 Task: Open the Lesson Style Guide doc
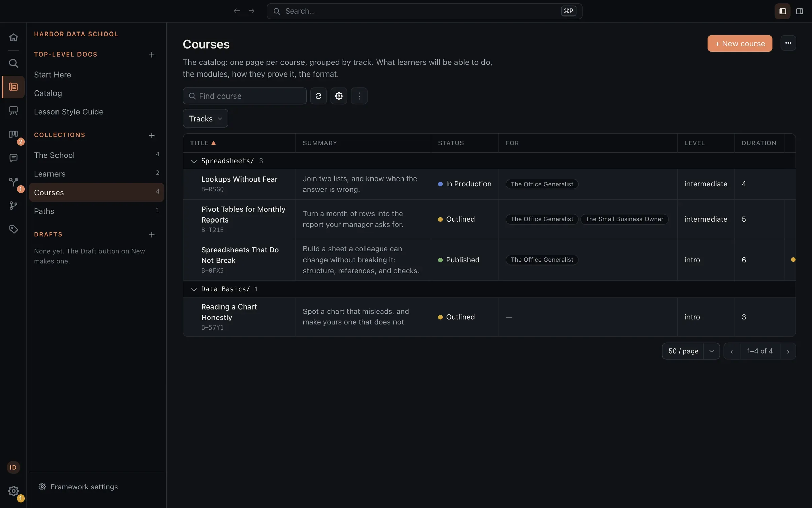click(x=69, y=112)
